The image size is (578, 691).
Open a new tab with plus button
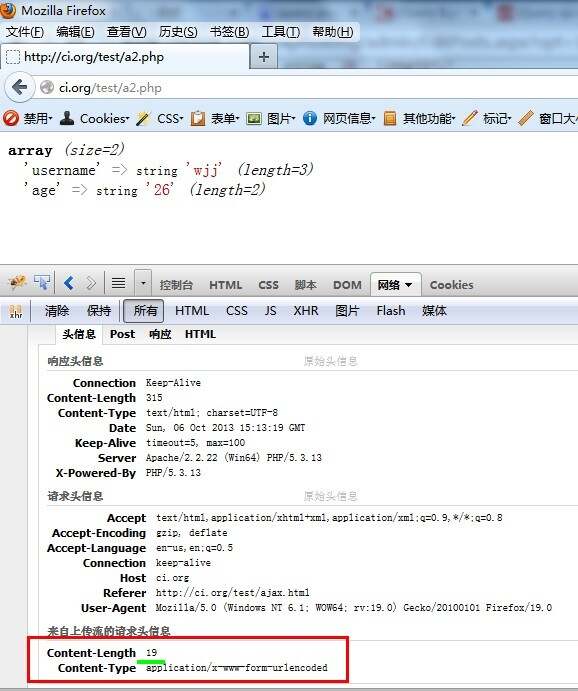point(263,56)
